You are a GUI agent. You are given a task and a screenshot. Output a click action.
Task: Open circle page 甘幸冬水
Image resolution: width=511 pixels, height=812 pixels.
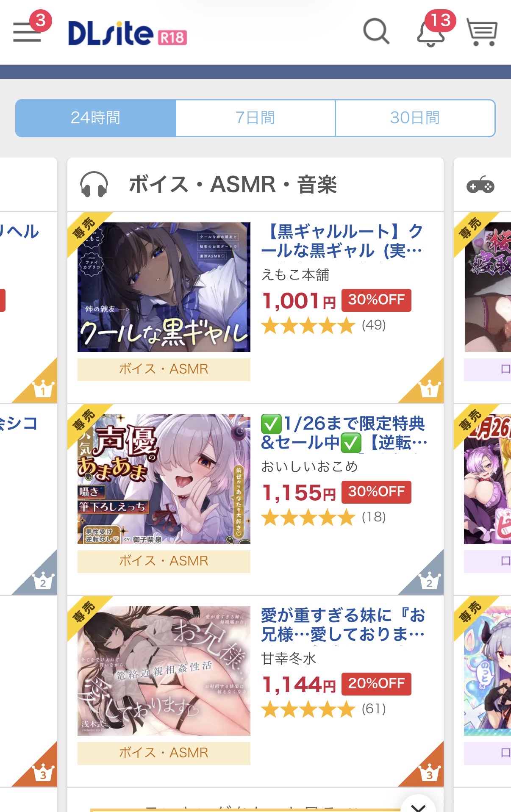(x=289, y=659)
